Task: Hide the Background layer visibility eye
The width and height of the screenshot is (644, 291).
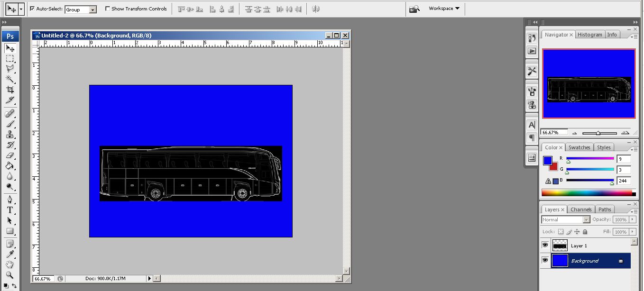Action: point(545,261)
